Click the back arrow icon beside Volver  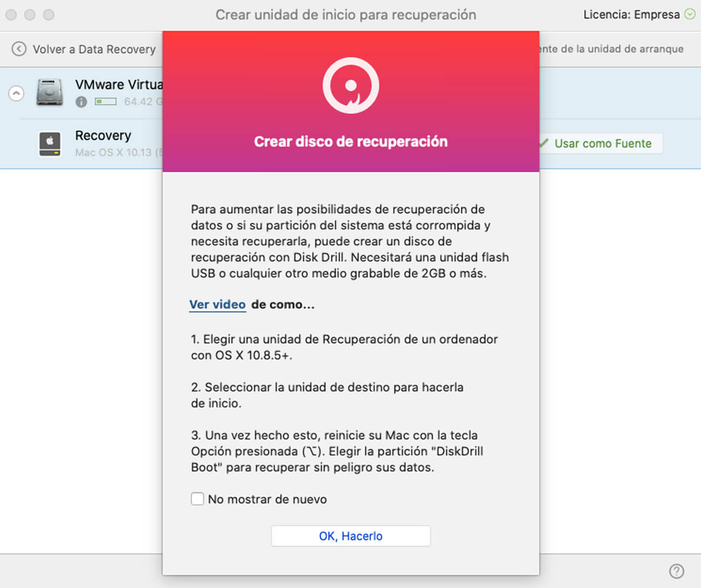tap(19, 49)
